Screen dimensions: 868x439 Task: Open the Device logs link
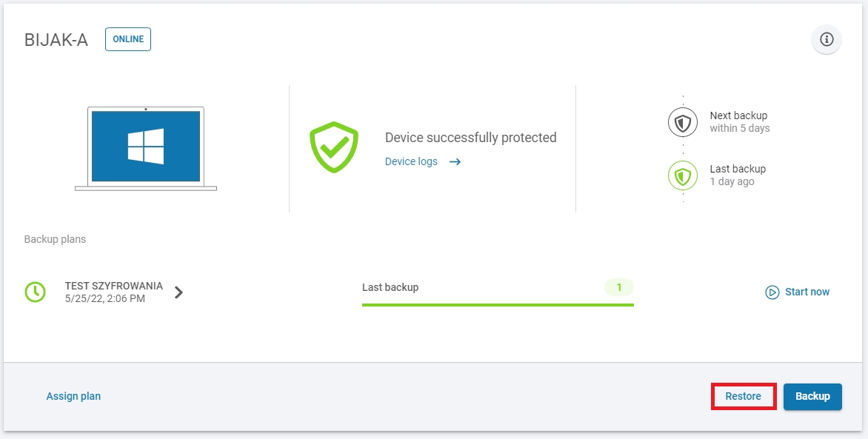pyautogui.click(x=411, y=161)
